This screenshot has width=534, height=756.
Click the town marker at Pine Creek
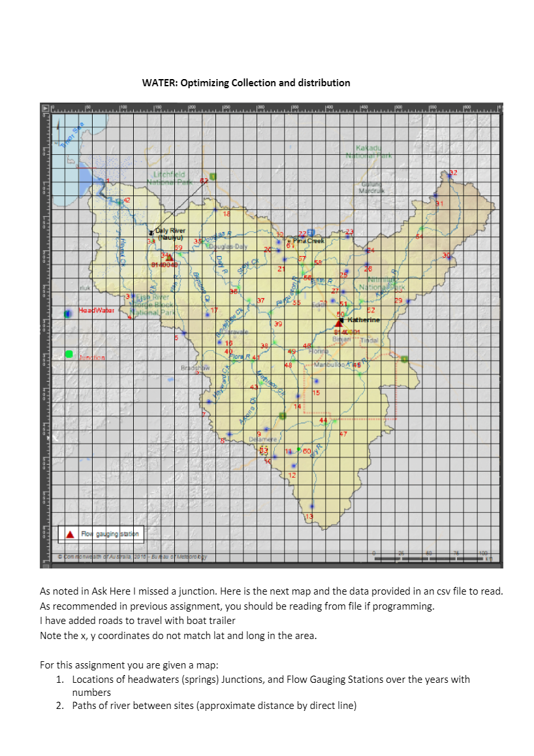pyautogui.click(x=289, y=240)
